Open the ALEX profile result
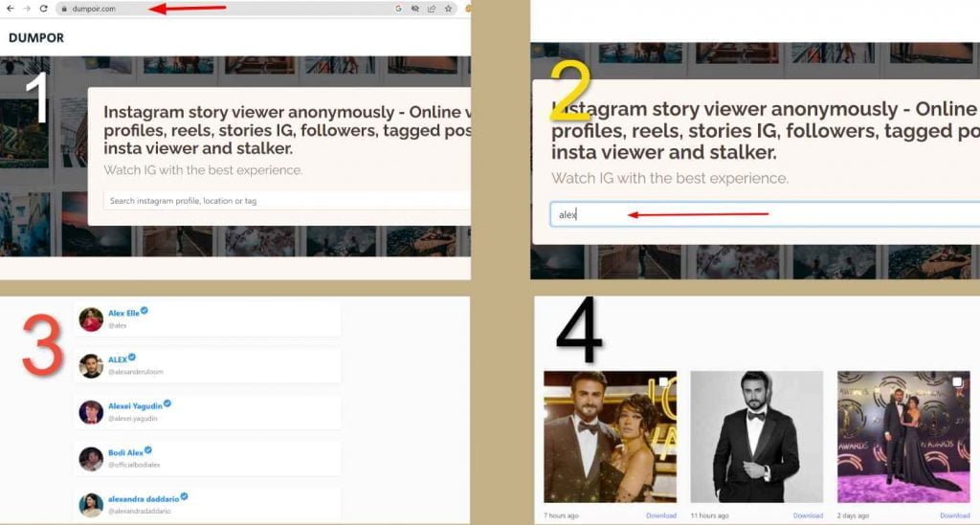 click(118, 360)
